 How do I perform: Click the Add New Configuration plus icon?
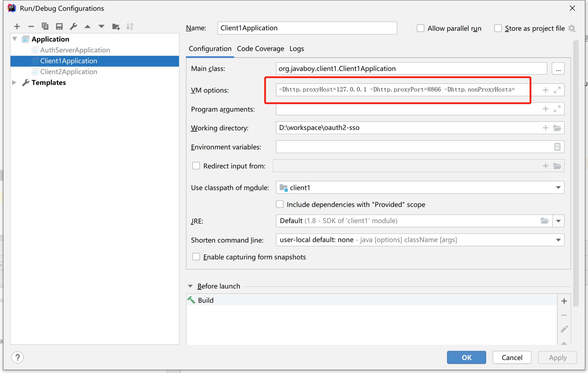click(17, 26)
